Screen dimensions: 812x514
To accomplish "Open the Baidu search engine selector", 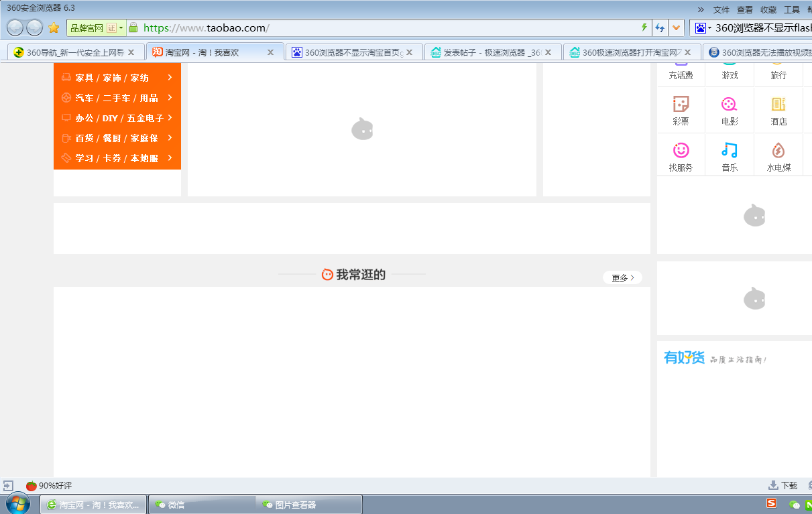I will coord(703,27).
